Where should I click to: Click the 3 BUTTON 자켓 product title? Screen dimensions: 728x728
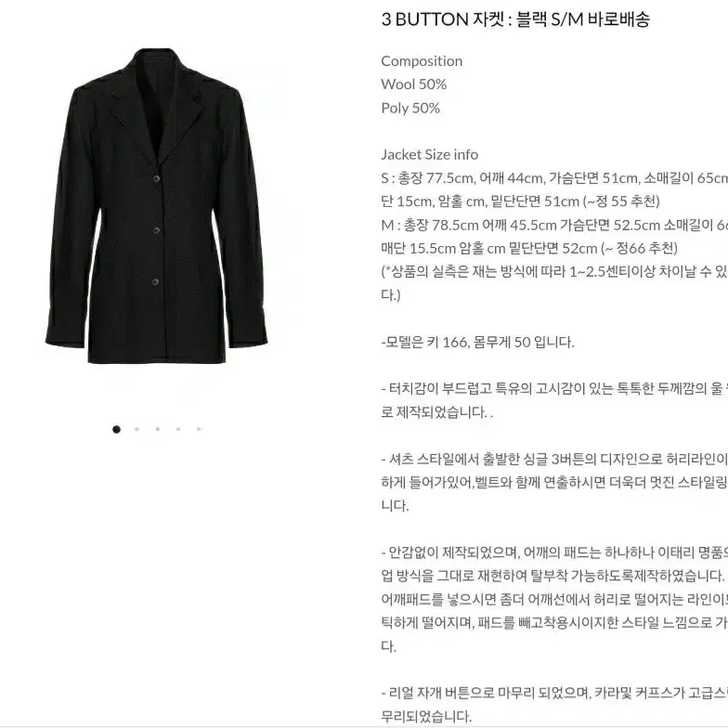(x=515, y=19)
